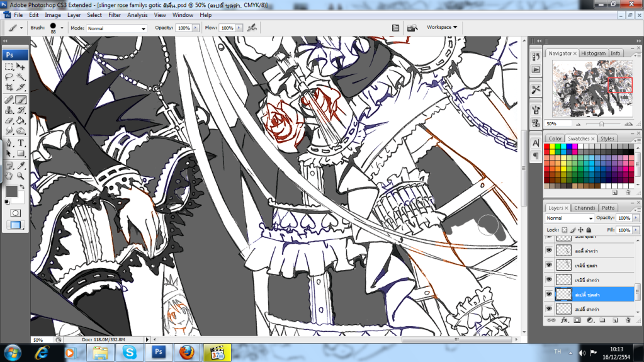Switch to the Histogram tab
Screen dimensions: 644x362
[593, 54]
